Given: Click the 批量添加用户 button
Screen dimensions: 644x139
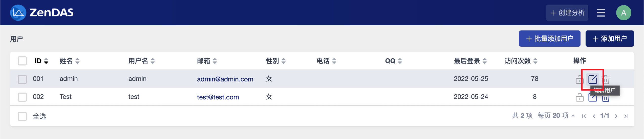Looking at the screenshot, I should pos(549,39).
